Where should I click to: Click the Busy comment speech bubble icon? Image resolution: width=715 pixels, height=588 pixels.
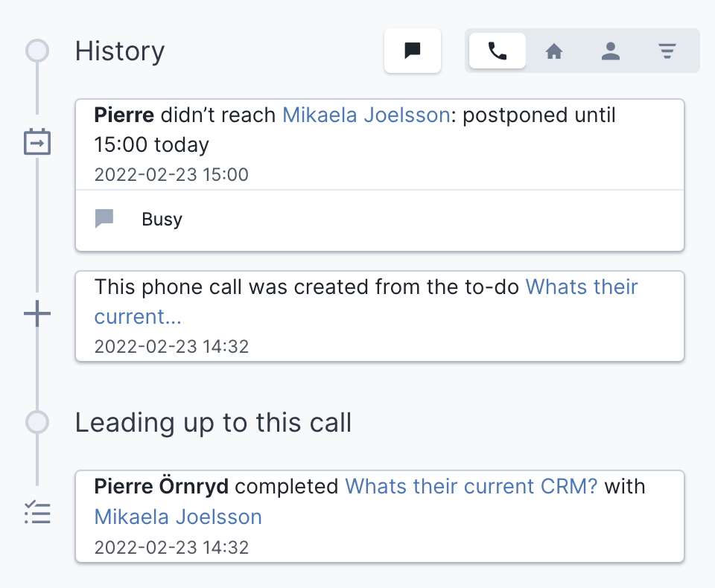click(x=104, y=219)
